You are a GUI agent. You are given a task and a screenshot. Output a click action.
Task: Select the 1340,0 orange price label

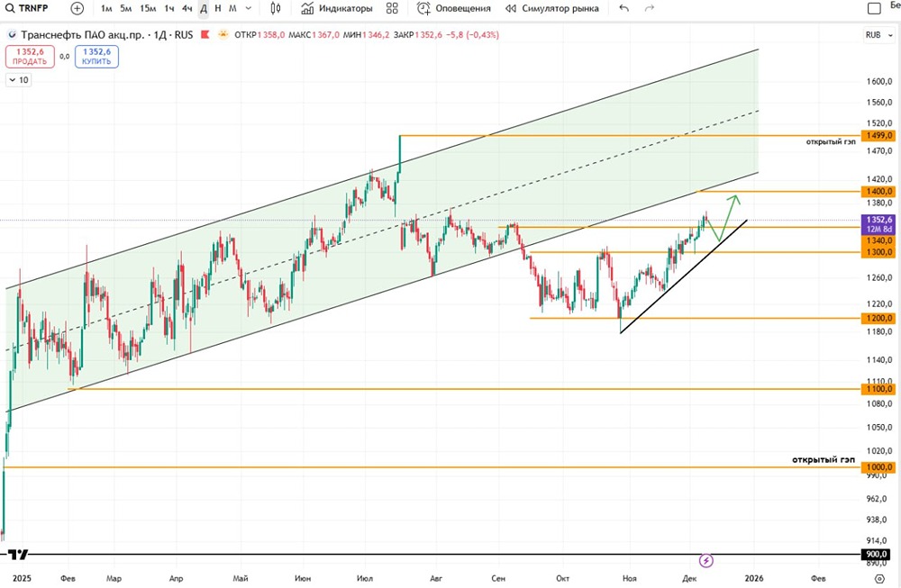click(x=878, y=240)
